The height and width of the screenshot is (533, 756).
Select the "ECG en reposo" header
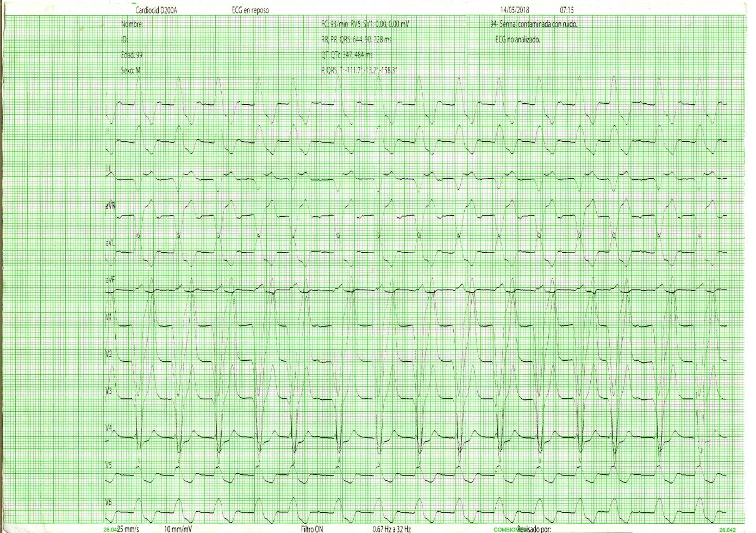[x=249, y=9]
